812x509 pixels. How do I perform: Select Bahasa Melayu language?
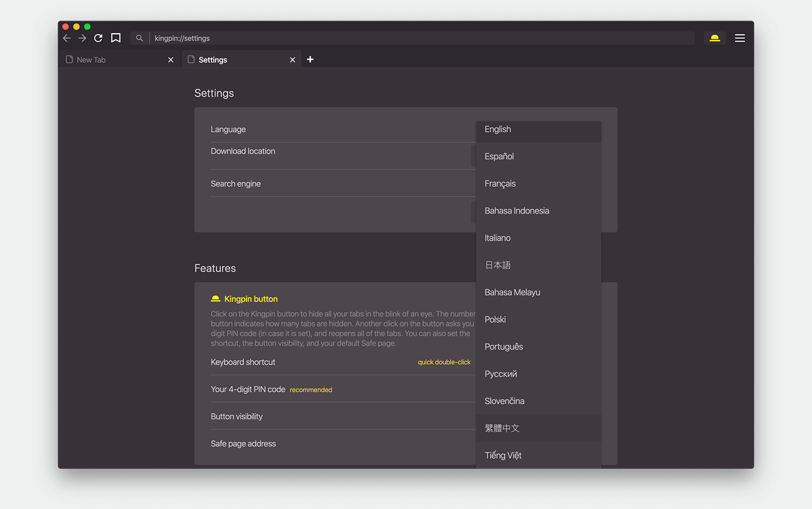click(x=539, y=292)
